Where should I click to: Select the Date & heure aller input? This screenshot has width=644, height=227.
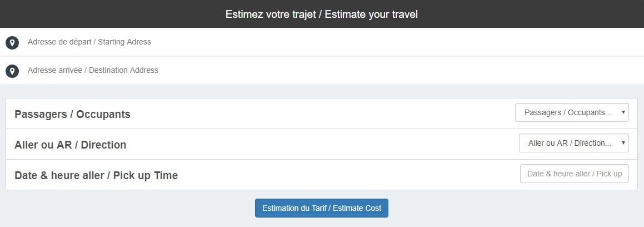click(574, 174)
